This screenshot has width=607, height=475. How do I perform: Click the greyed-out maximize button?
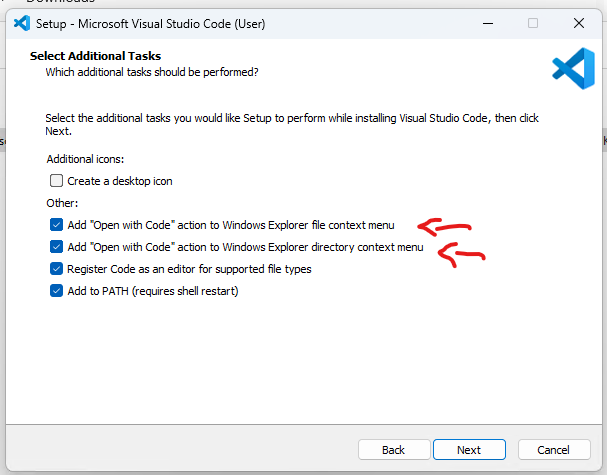[533, 22]
